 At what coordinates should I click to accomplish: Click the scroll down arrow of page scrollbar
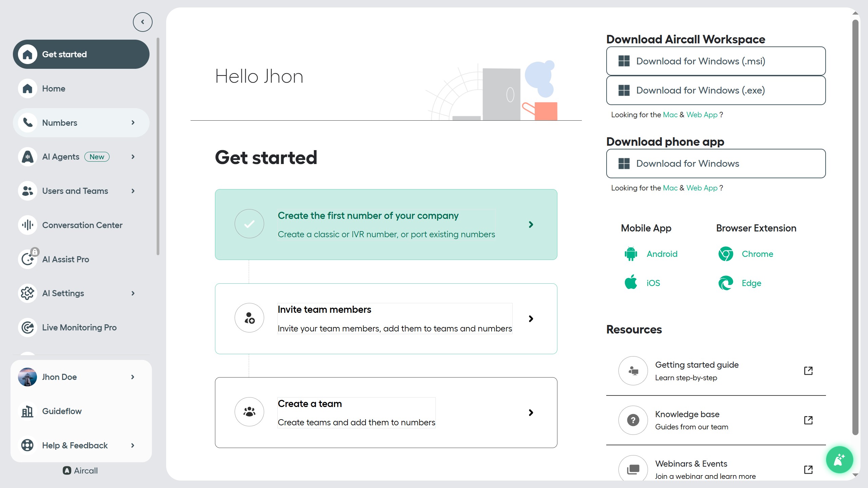(x=855, y=475)
